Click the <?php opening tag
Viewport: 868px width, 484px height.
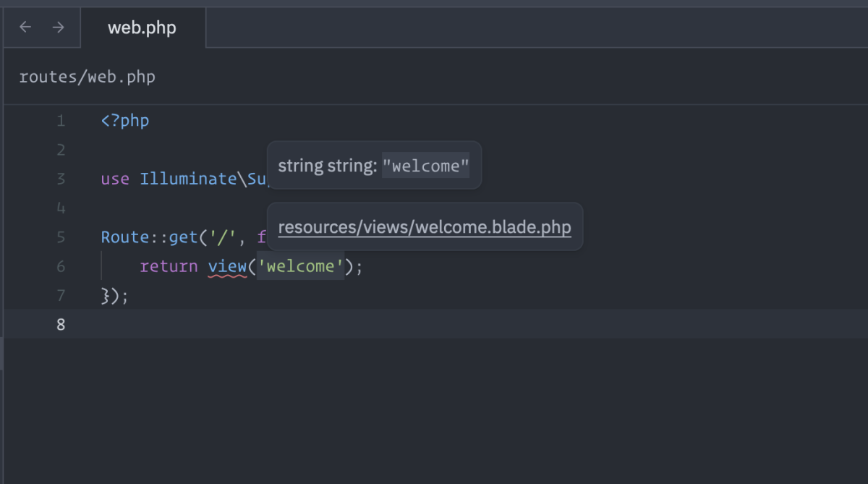[125, 121]
